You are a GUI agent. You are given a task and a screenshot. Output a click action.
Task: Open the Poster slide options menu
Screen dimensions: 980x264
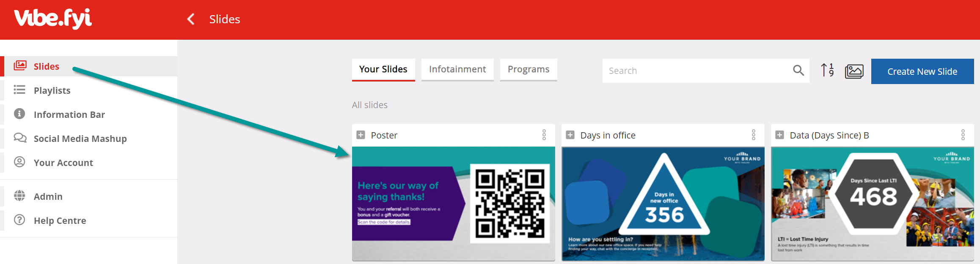click(x=544, y=135)
